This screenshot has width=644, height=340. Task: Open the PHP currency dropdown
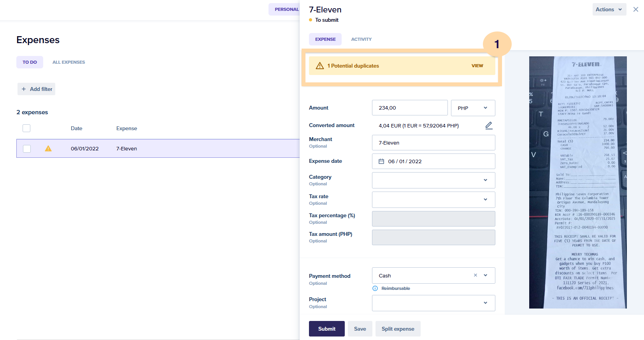(x=473, y=108)
